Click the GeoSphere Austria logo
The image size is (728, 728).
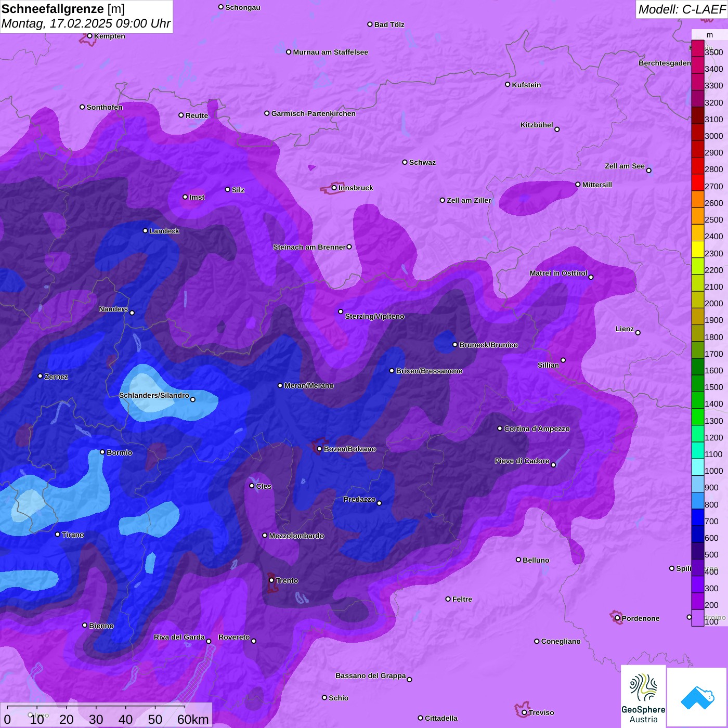(x=643, y=696)
